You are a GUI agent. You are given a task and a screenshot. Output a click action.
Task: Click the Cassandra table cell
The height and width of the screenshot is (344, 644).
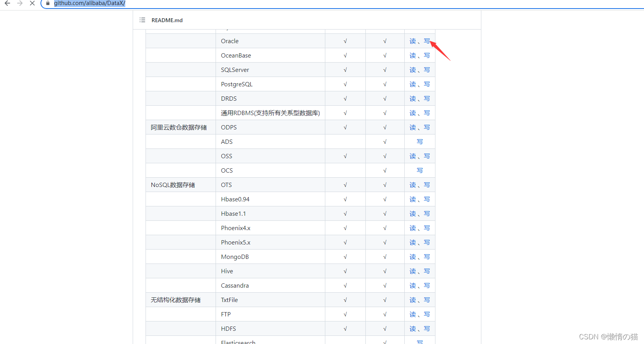point(270,286)
